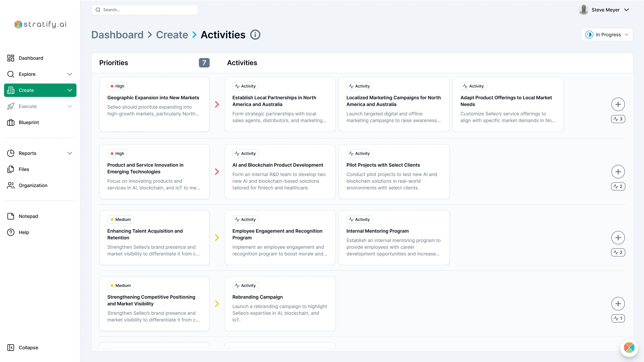Go to Dashboard in the sidebar
This screenshot has width=644, height=362.
31,58
